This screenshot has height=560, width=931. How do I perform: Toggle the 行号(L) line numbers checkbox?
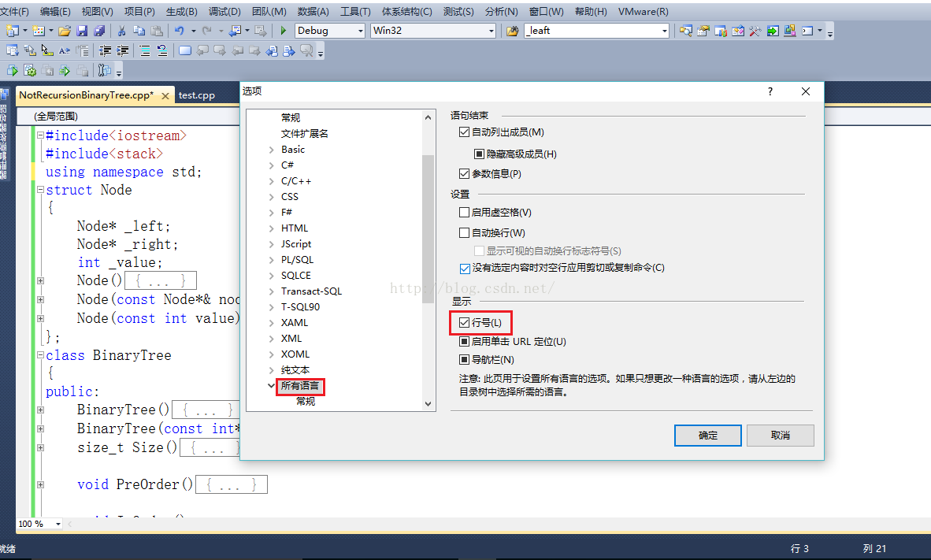tap(464, 322)
